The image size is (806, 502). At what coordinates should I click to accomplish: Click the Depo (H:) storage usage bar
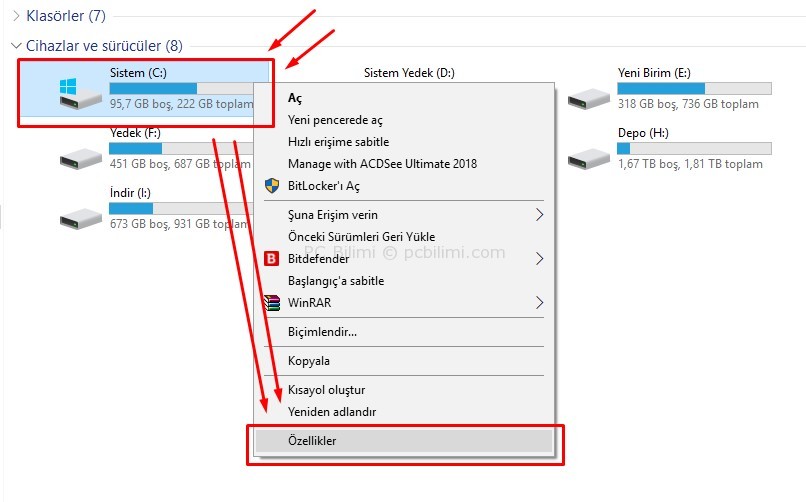[694, 148]
